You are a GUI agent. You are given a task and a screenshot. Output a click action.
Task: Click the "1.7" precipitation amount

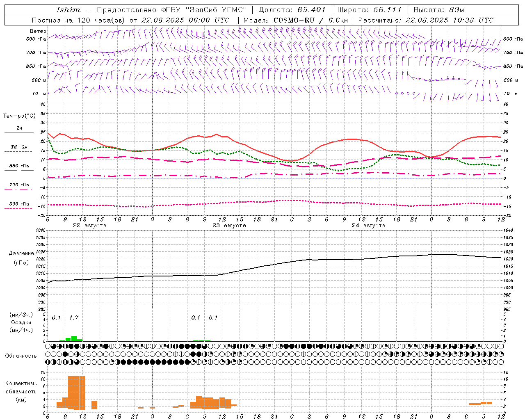pyautogui.click(x=74, y=318)
